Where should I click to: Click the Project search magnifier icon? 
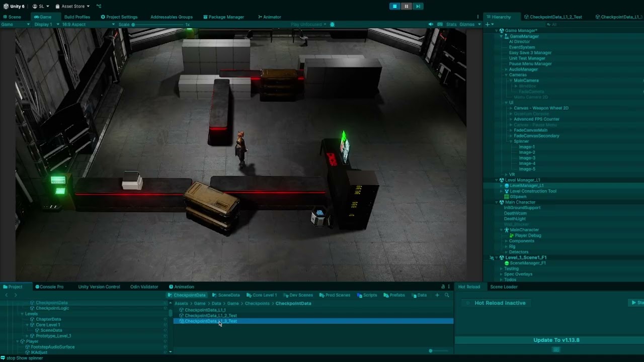[x=447, y=295]
